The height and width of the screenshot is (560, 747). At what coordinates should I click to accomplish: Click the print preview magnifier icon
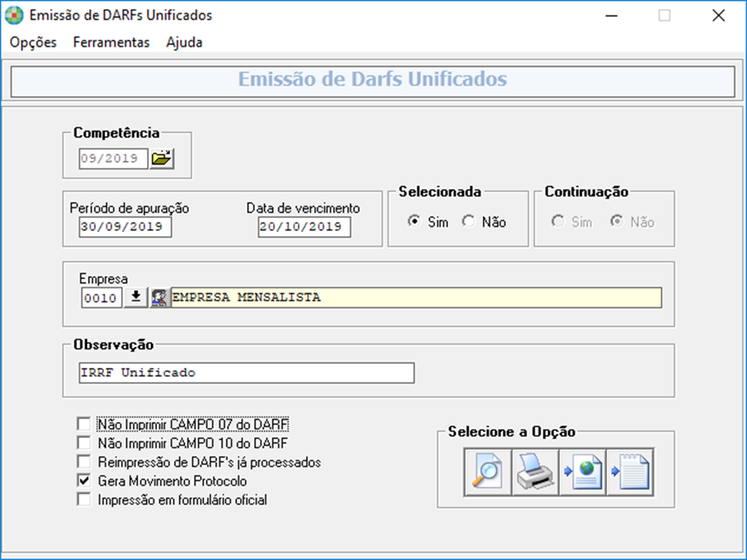[x=487, y=472]
